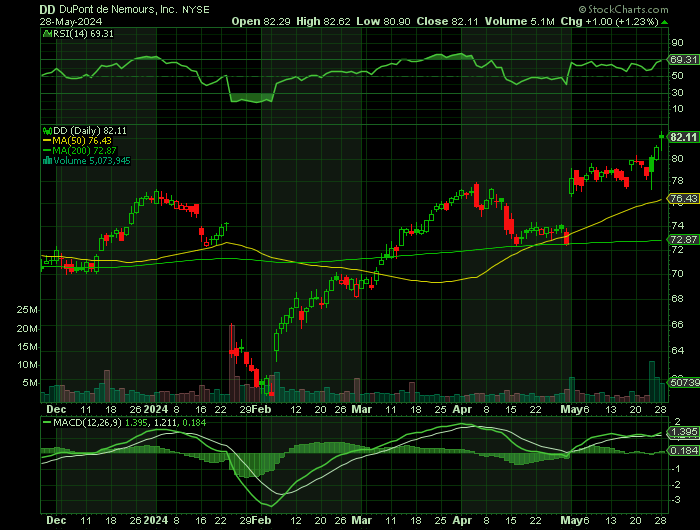700x530 pixels.
Task: Click the 72.87 moving average tag on right axis
Action: point(683,240)
